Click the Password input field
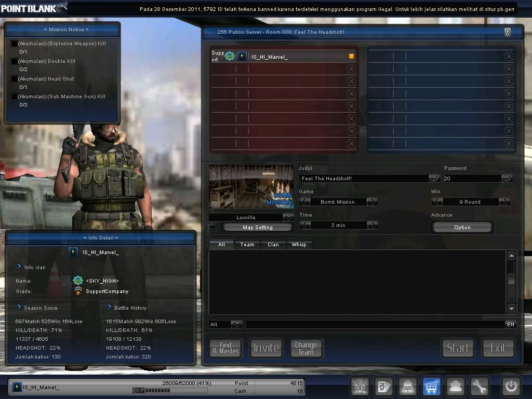 (x=472, y=179)
